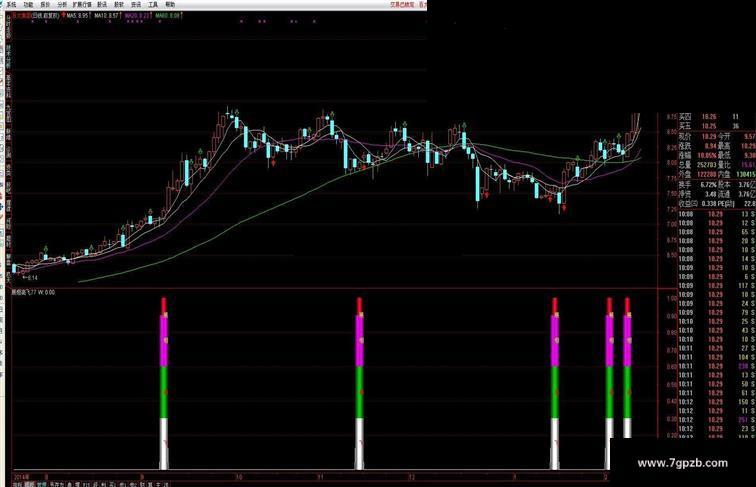The height and width of the screenshot is (487, 756).
Task: Click the 量比 label in quote panel
Action: pyautogui.click(x=725, y=165)
